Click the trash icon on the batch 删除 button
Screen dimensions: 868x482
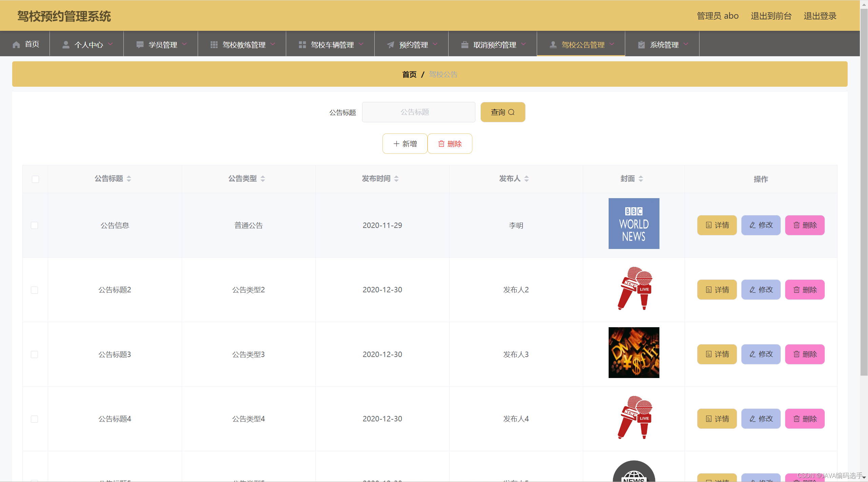pos(441,144)
